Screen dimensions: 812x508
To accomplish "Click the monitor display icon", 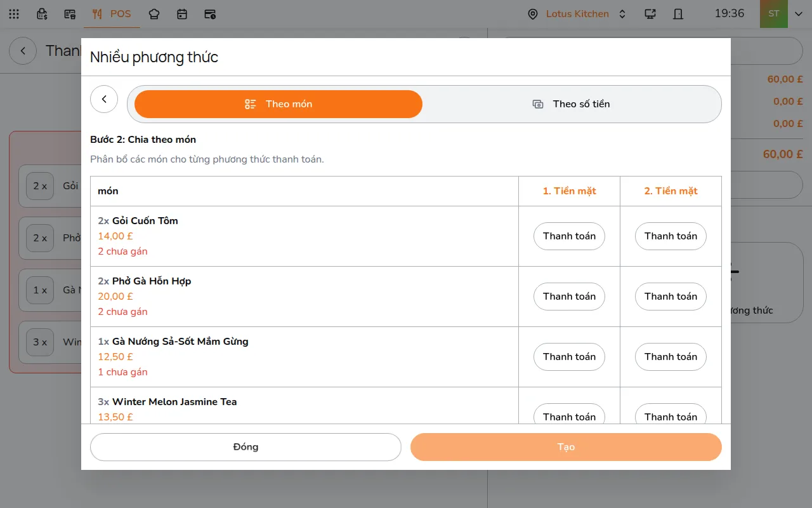I will [x=650, y=14].
